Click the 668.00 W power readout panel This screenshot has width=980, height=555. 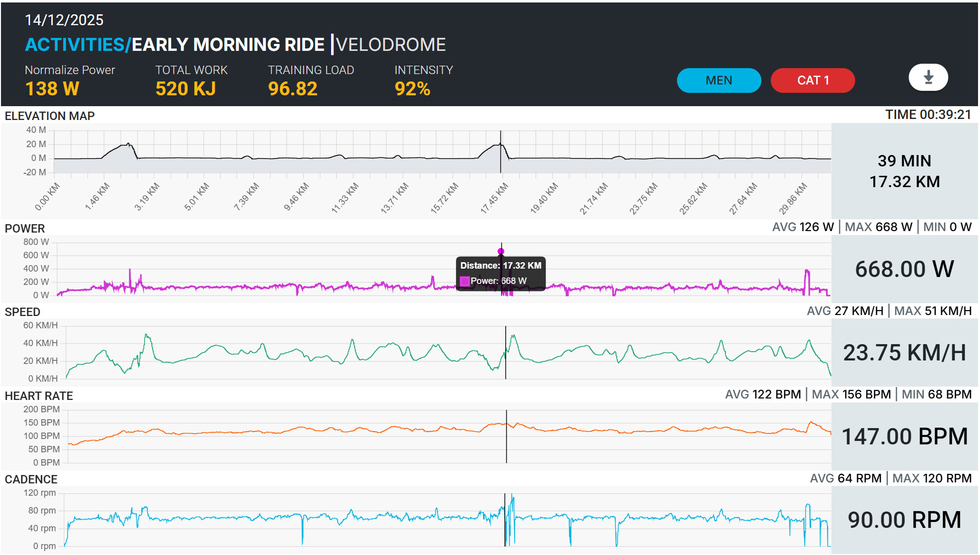tap(904, 269)
